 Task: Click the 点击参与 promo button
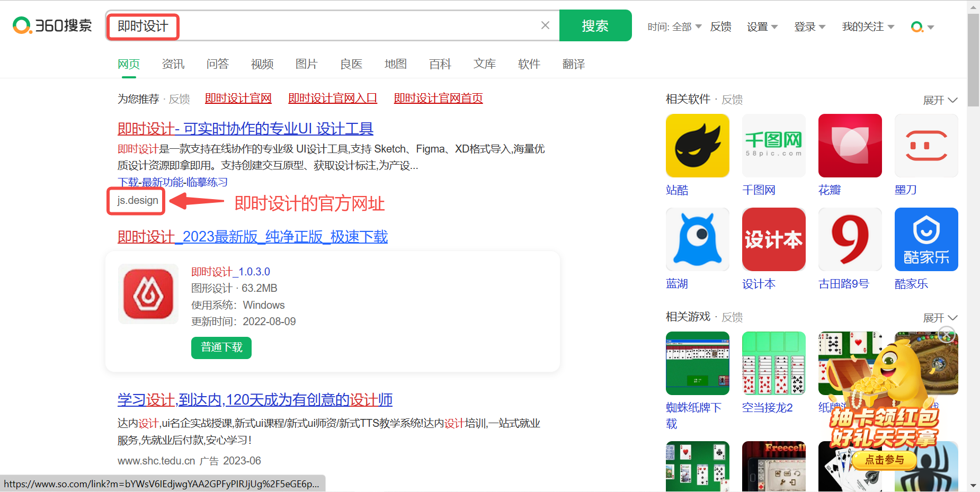[884, 460]
